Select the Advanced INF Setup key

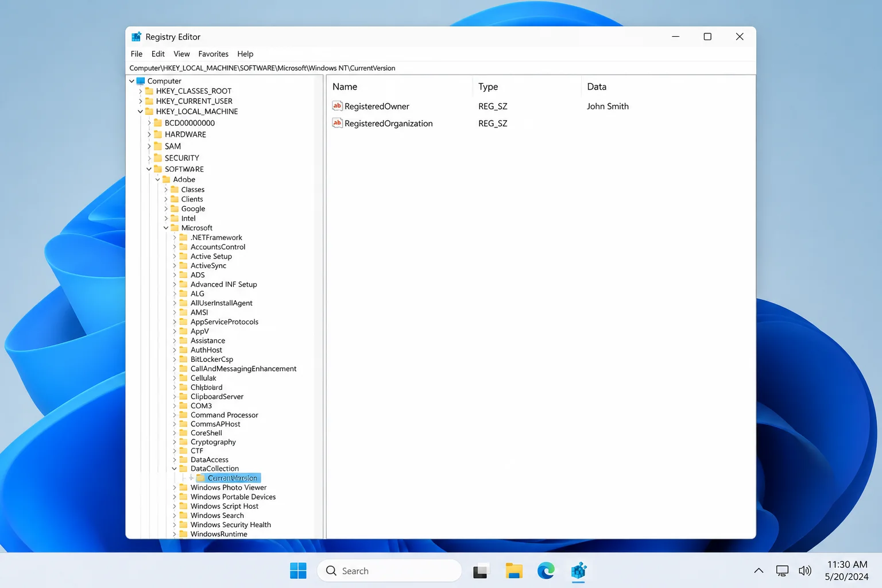pos(223,284)
